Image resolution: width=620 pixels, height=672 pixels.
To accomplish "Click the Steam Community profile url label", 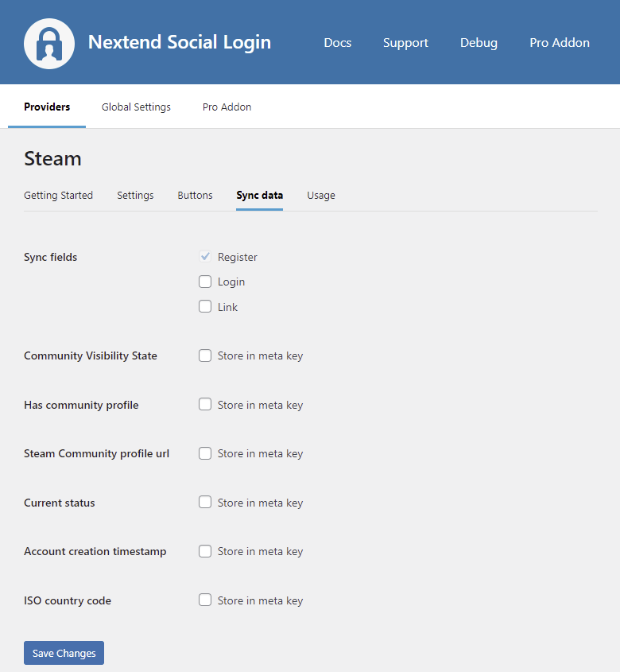I will pos(96,453).
